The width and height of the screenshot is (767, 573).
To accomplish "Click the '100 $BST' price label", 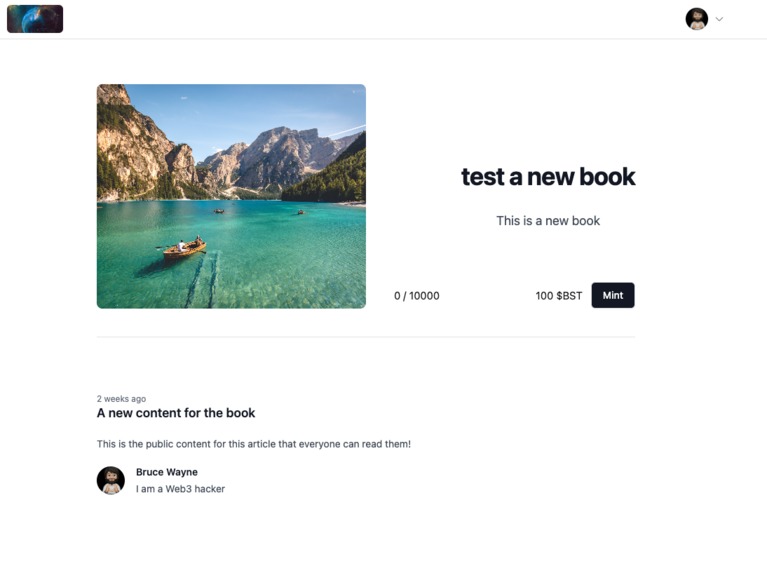I will pyautogui.click(x=559, y=296).
